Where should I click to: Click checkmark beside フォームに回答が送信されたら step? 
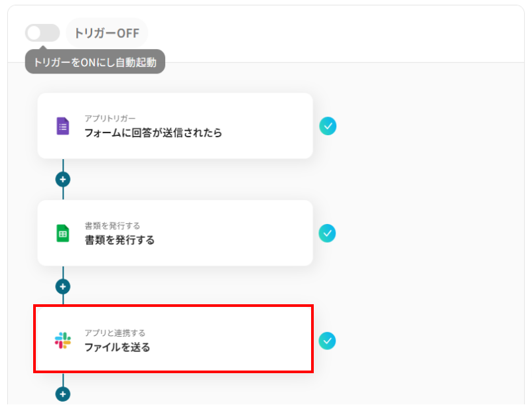click(x=327, y=126)
